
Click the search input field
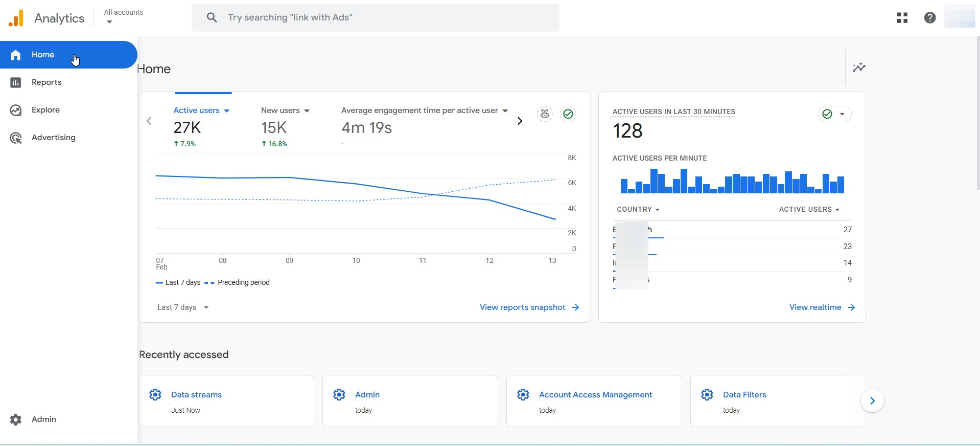pos(376,18)
